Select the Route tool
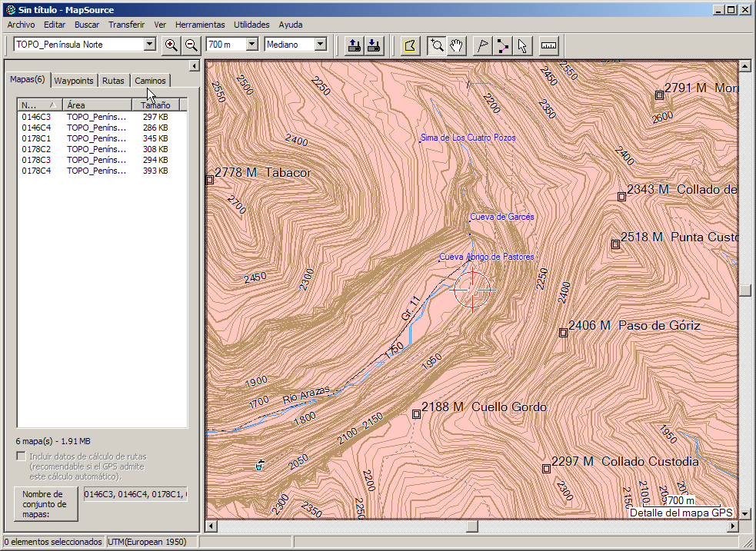Screen dimensions: 756x551 503,46
